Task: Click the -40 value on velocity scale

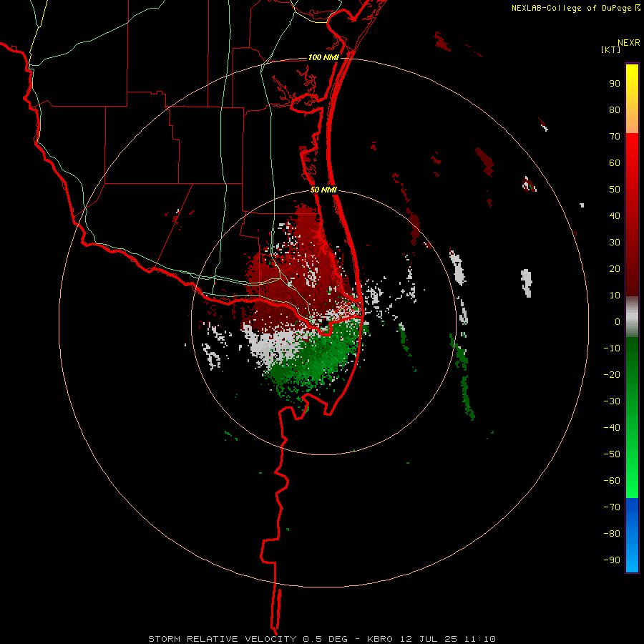Action: [x=612, y=428]
